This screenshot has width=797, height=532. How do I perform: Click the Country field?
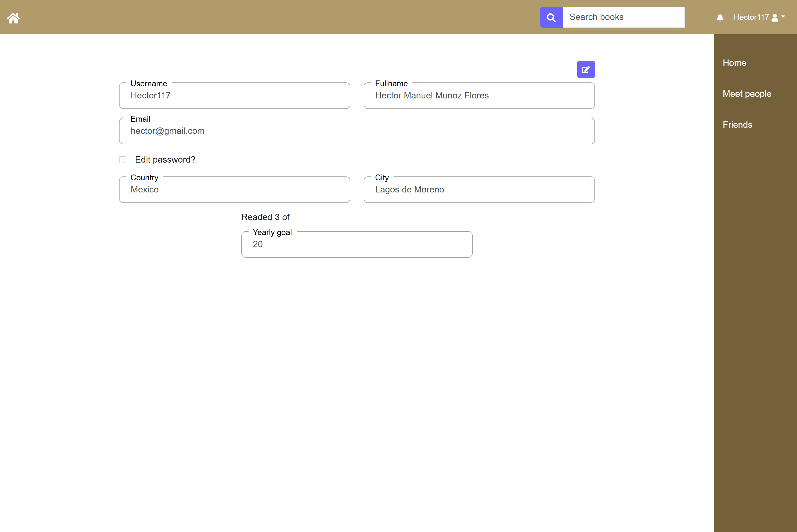pyautogui.click(x=235, y=190)
